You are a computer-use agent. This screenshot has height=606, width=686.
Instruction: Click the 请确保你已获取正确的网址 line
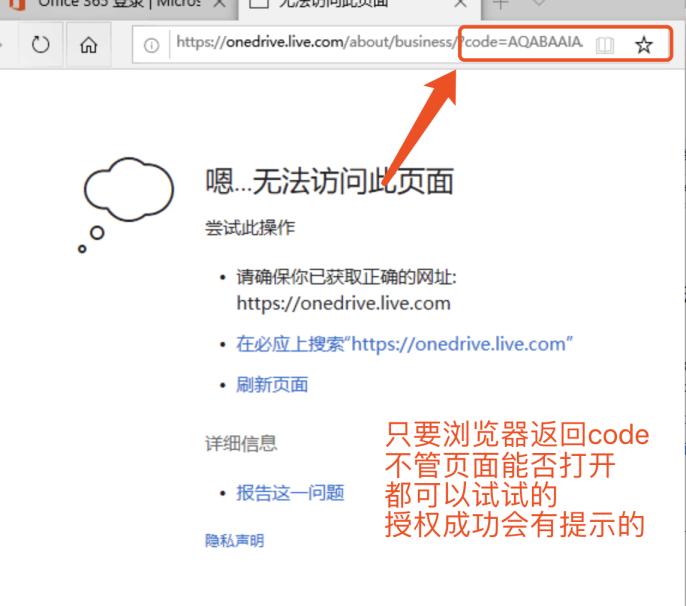coord(346,277)
